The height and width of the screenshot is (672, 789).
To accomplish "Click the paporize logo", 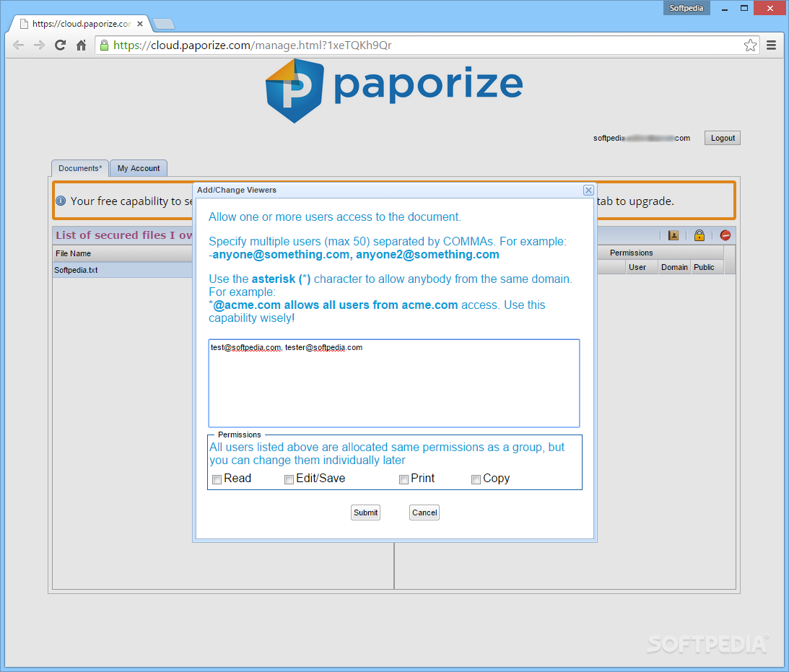I will tap(394, 90).
